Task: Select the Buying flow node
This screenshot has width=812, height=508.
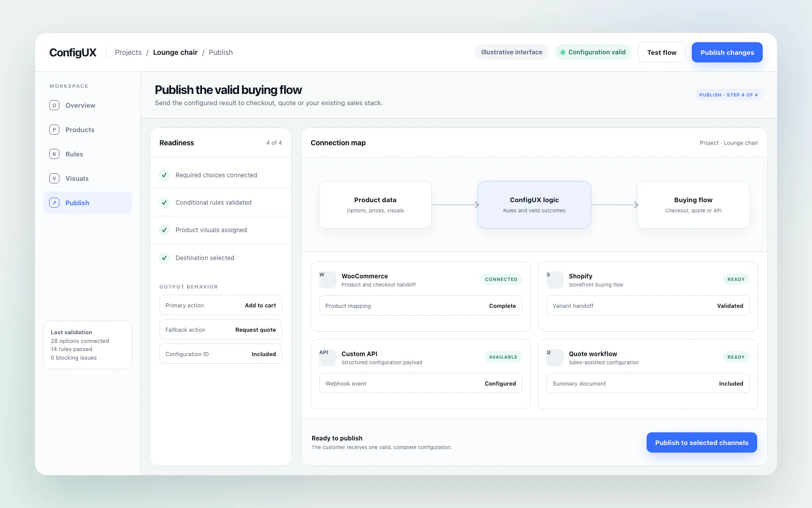Action: click(x=693, y=205)
